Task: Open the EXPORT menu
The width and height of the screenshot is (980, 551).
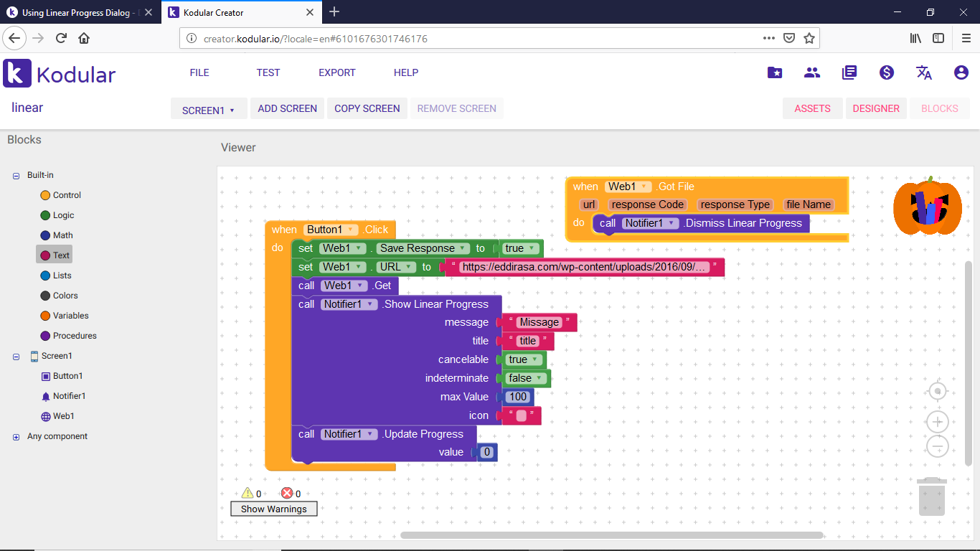Action: point(337,72)
